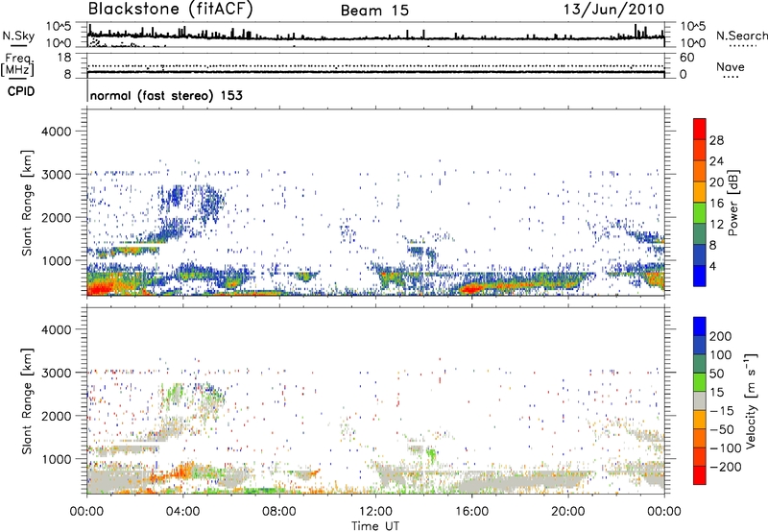This screenshot has height=532, width=768.
Task: Pick the red bottom segment of Velocity colorbar
Action: [700, 475]
